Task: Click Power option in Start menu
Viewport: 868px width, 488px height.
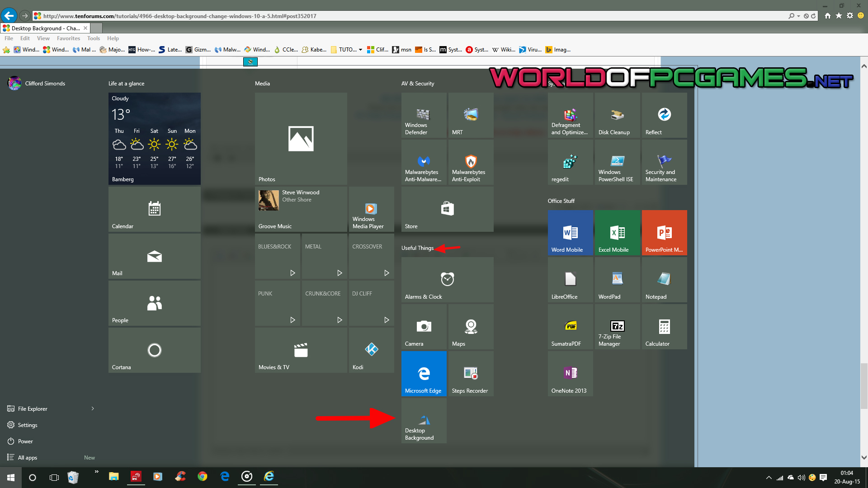Action: [24, 441]
